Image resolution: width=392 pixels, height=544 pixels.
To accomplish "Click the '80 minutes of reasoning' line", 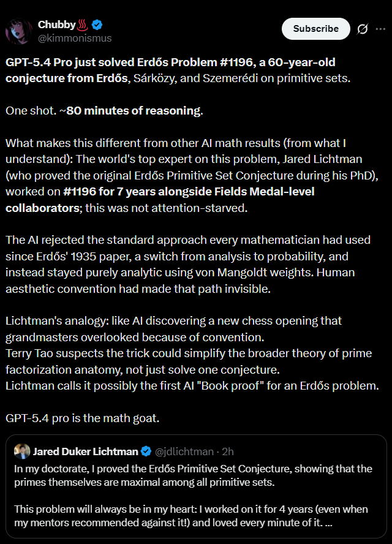I will pos(104,111).
